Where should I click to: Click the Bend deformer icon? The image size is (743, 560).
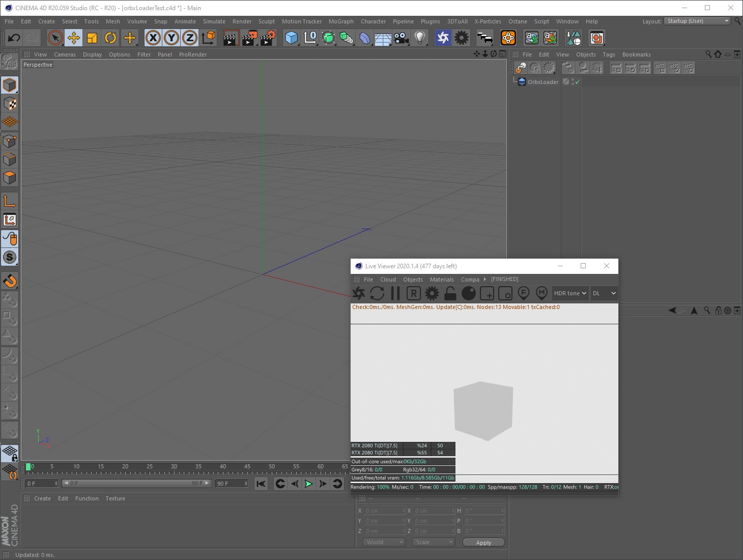click(364, 38)
